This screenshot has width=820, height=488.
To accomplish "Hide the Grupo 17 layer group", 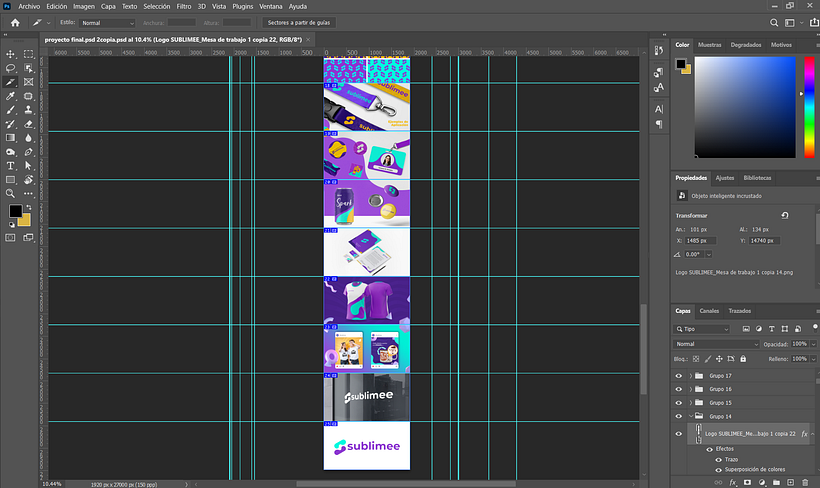I will [679, 376].
